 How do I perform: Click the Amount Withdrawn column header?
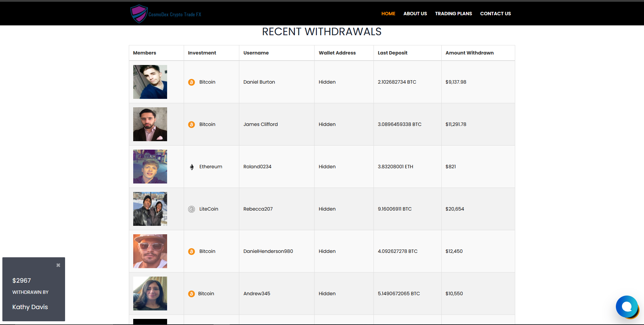click(x=469, y=53)
